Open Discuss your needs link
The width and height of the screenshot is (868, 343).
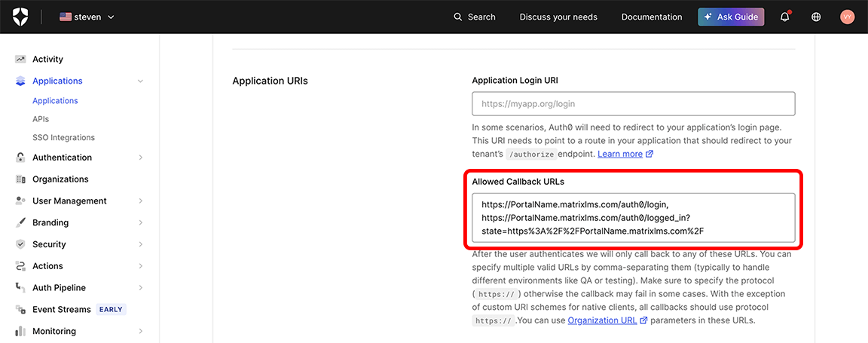(x=558, y=17)
